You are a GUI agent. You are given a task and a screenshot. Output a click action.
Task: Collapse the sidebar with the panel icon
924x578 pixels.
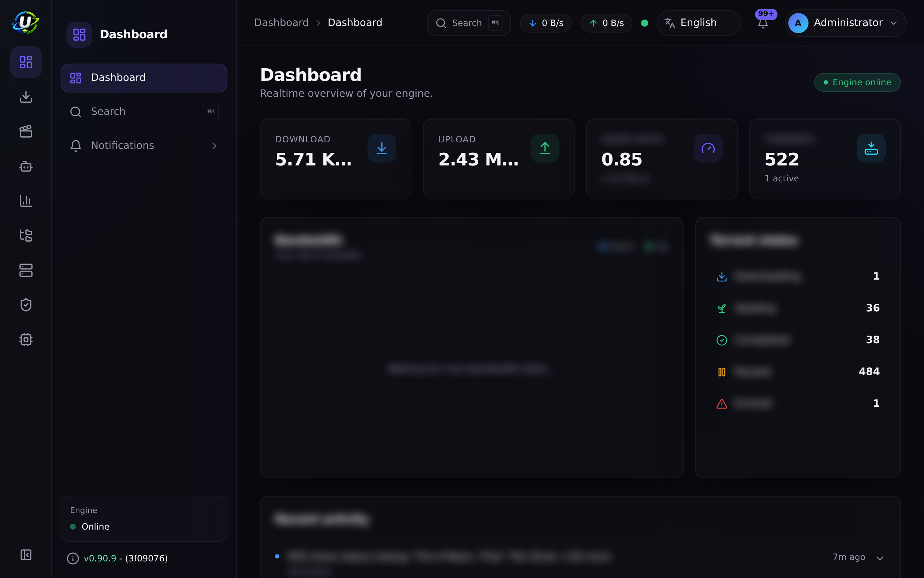pyautogui.click(x=26, y=555)
